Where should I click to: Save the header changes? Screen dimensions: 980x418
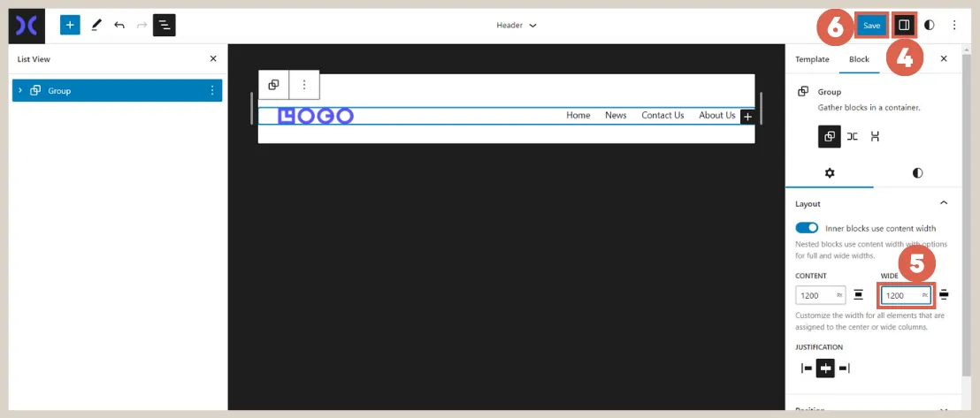[x=871, y=26]
